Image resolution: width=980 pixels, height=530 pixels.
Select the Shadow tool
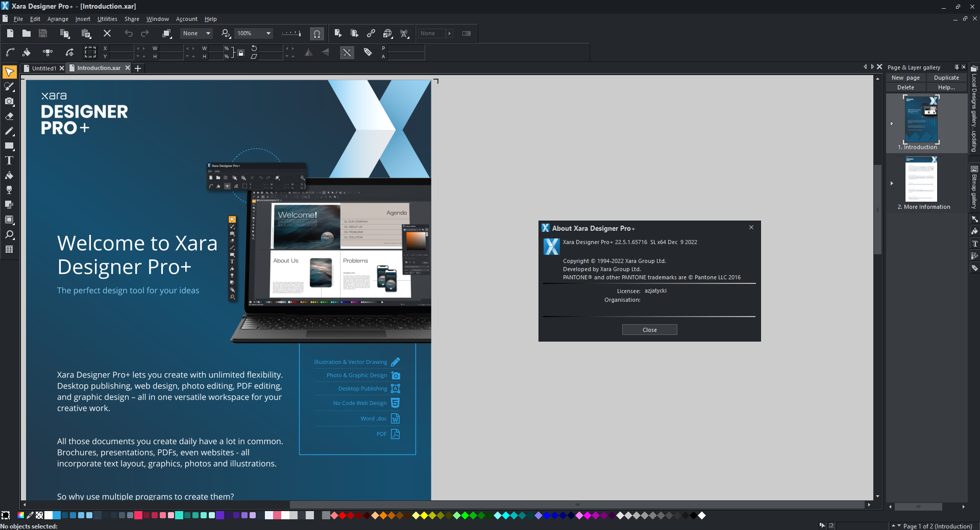[9, 205]
